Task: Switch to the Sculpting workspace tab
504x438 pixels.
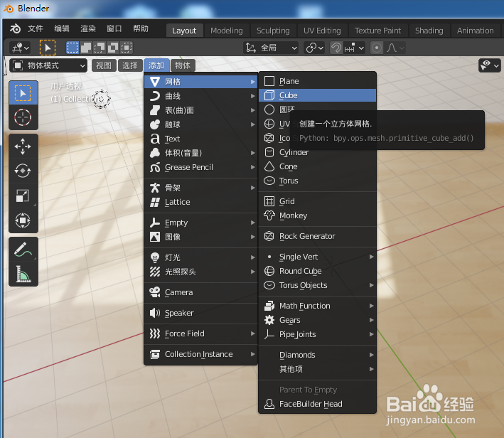Action: click(x=273, y=31)
